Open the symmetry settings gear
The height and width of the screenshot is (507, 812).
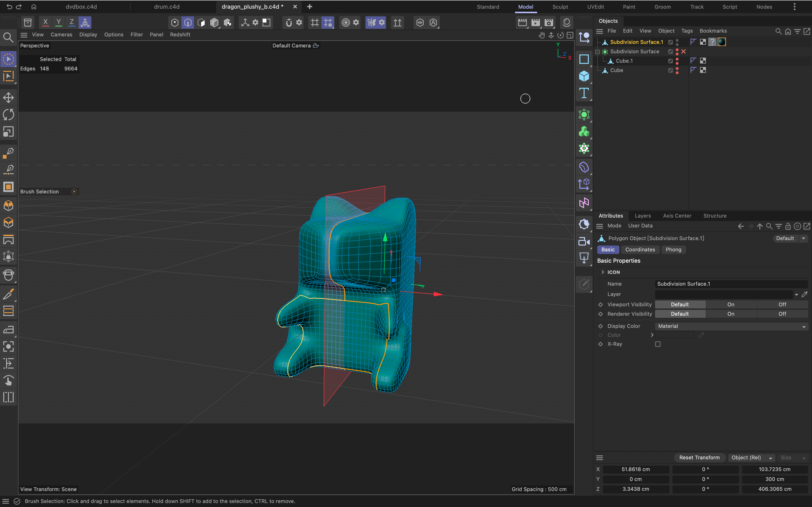(x=382, y=23)
